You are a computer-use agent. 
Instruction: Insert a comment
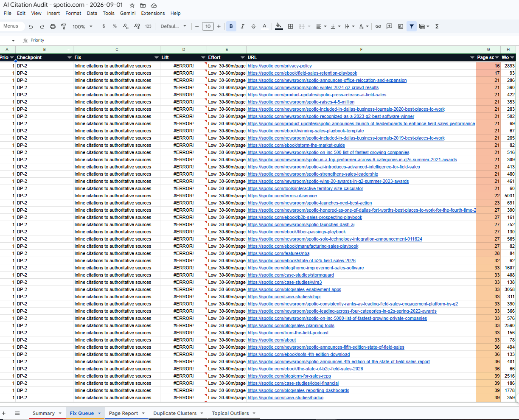tap(389, 26)
